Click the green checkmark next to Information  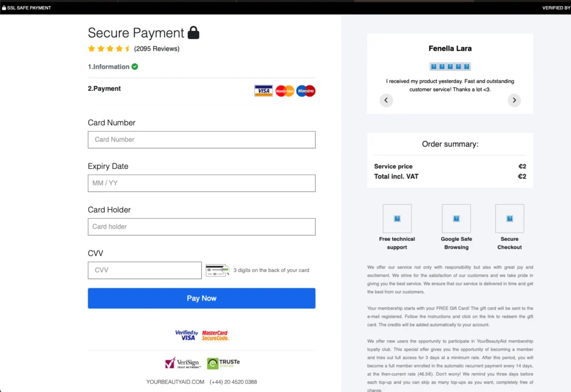(x=135, y=67)
